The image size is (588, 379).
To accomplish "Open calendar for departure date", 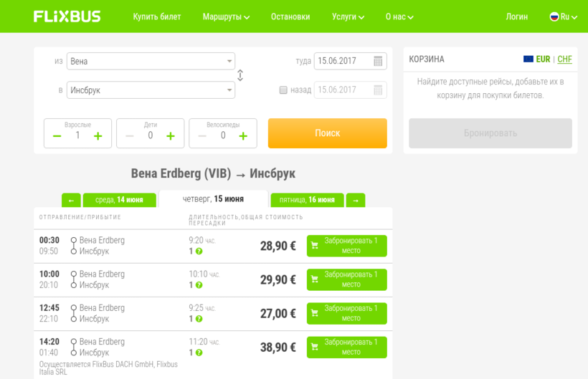I will pyautogui.click(x=378, y=62).
